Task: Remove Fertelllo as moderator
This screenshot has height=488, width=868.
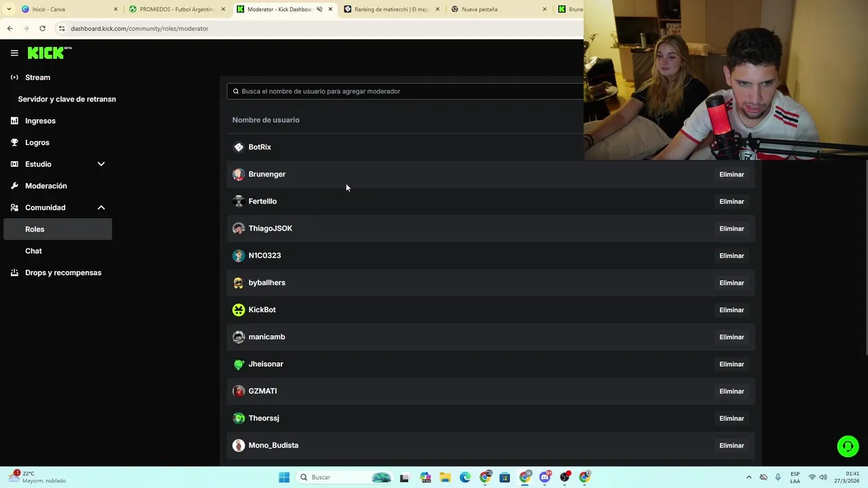Action: [x=731, y=201]
